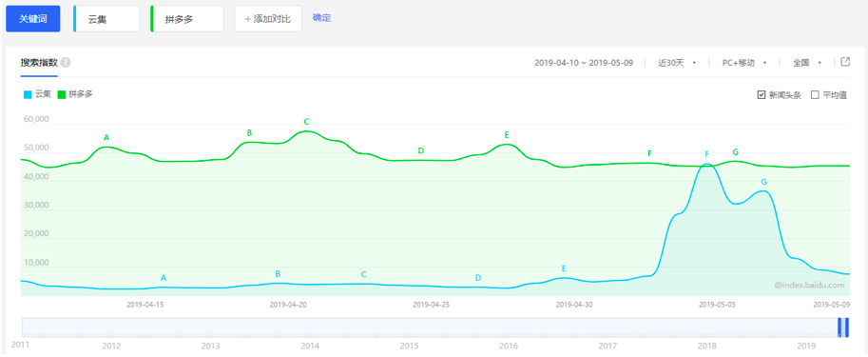The height and width of the screenshot is (357, 868).
Task: Toggle the 拼多多 legend swatch
Action: point(62,95)
